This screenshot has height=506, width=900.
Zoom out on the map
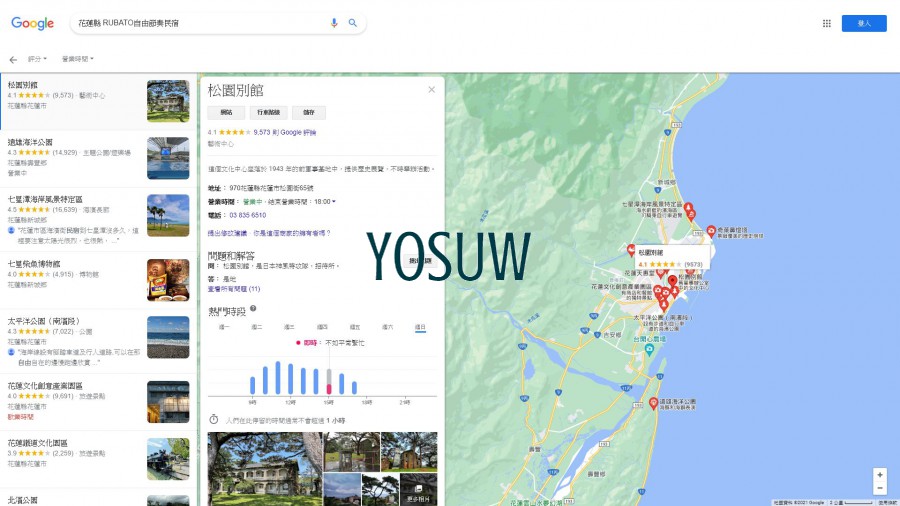(879, 488)
